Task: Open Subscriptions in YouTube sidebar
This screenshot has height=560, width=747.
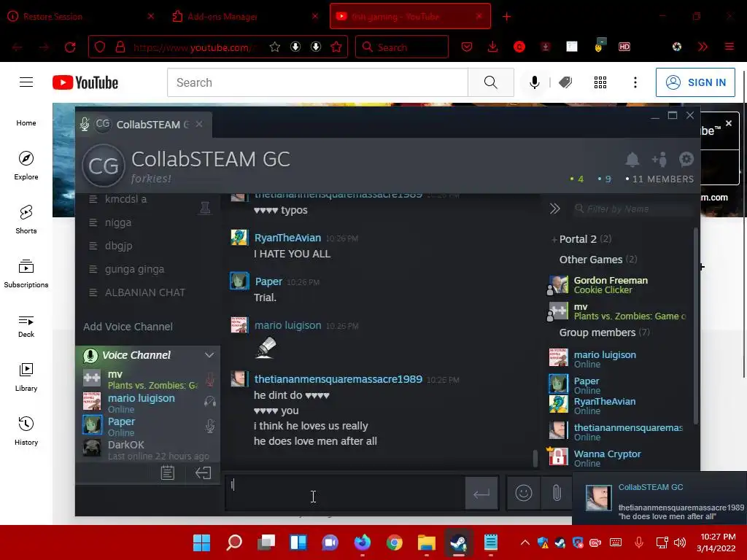Action: tap(26, 273)
